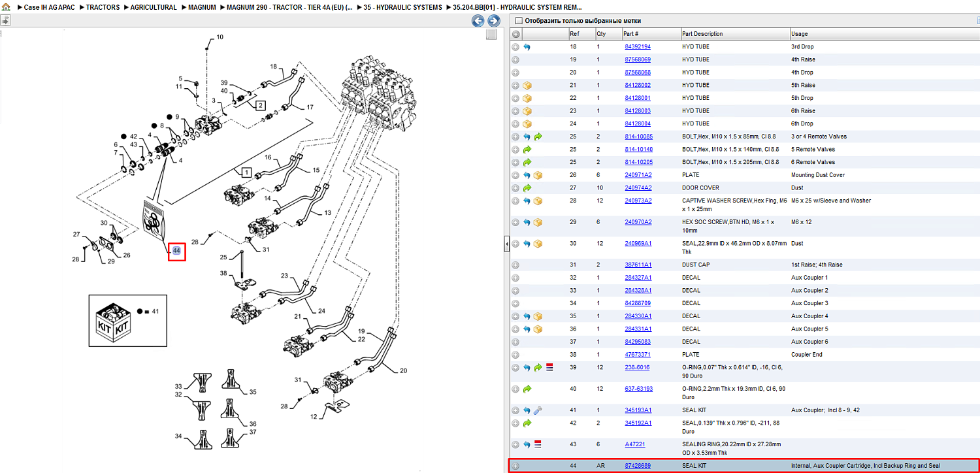Screen dimensions: 980x473
Task: Open part number link A47221
Action: [634, 444]
